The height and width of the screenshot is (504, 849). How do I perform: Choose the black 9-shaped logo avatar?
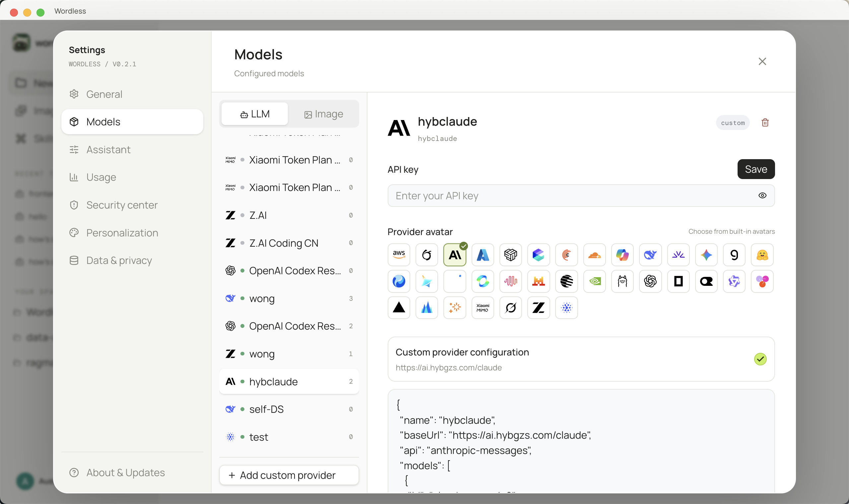734,255
